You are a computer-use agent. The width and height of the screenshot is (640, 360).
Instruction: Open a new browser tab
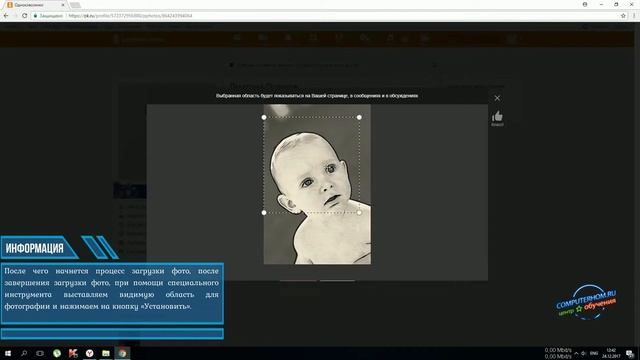[75, 5]
